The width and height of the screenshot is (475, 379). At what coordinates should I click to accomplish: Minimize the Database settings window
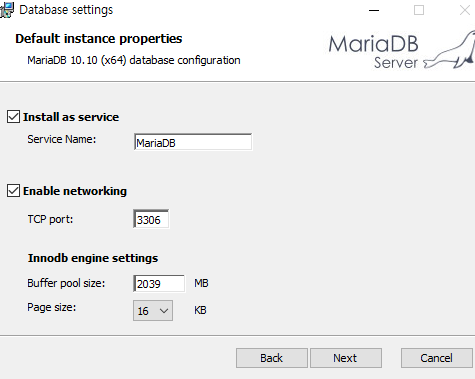[x=374, y=10]
